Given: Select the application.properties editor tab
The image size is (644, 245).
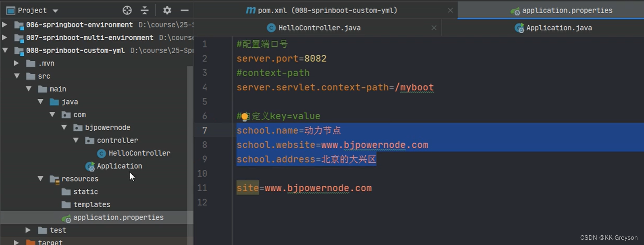Looking at the screenshot, I should coord(561,10).
